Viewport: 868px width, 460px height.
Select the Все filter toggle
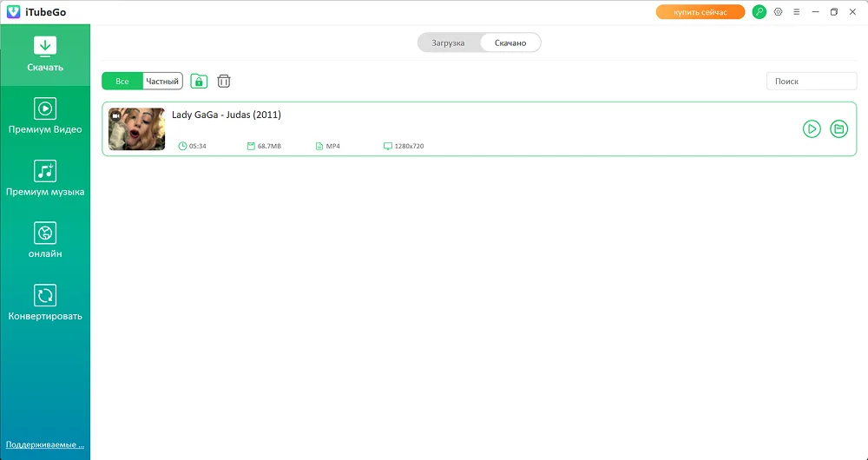coord(122,82)
